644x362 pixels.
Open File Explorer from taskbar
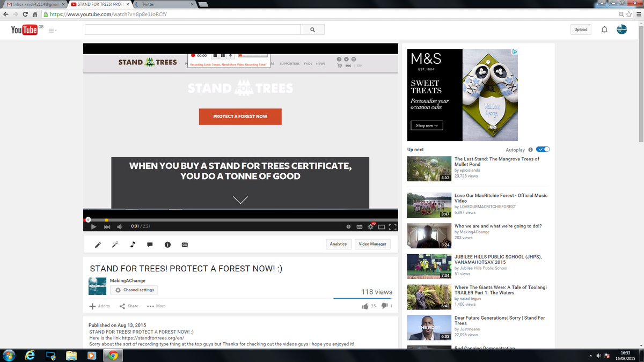point(71,355)
